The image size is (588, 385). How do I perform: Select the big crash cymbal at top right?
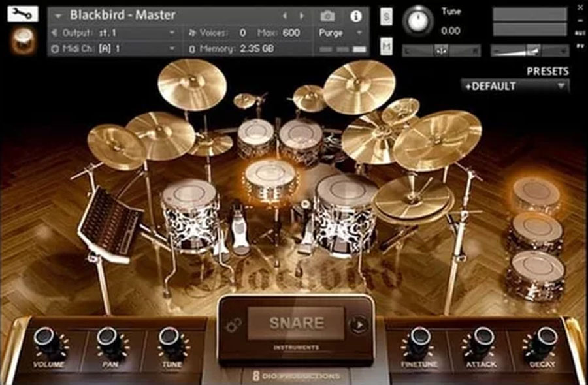coord(359,87)
